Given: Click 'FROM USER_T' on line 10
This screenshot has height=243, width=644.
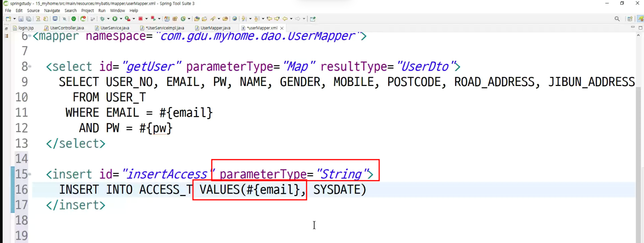Looking at the screenshot, I should tap(109, 97).
